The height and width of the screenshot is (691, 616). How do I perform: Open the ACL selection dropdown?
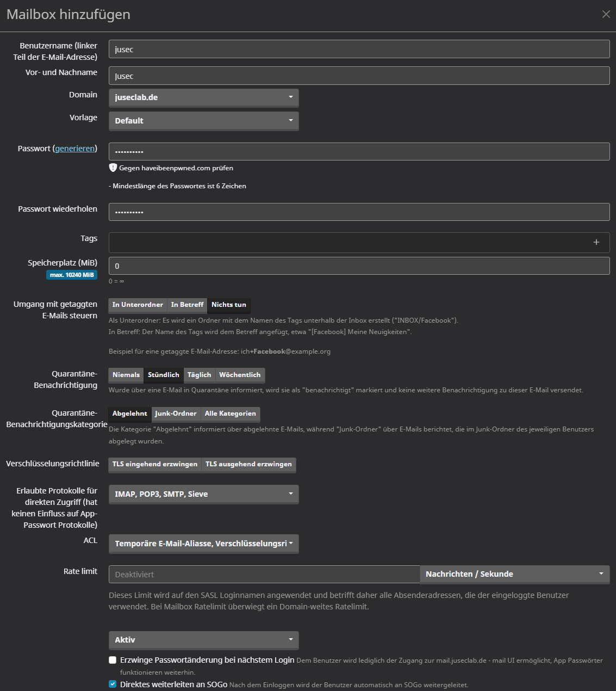203,544
